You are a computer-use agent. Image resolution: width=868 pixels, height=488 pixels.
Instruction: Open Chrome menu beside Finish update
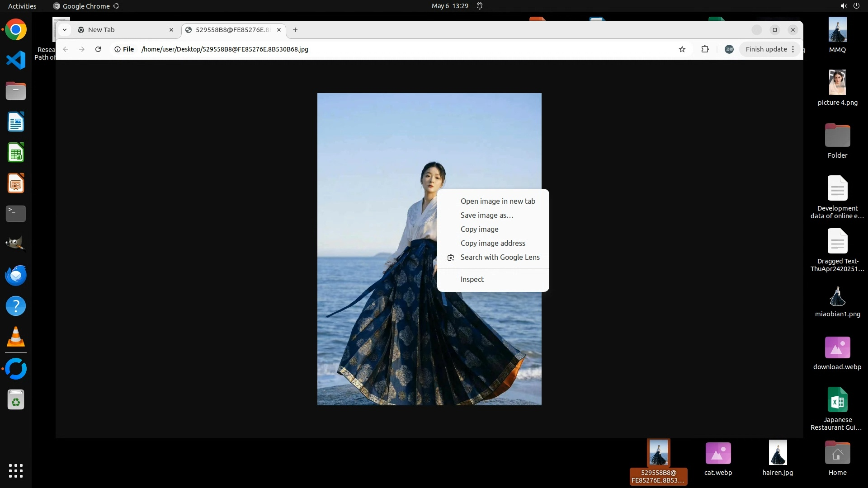click(793, 49)
